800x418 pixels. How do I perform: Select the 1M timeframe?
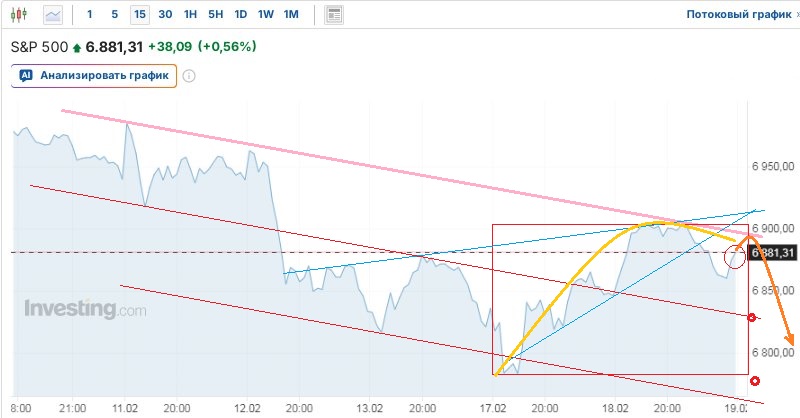pyautogui.click(x=291, y=15)
